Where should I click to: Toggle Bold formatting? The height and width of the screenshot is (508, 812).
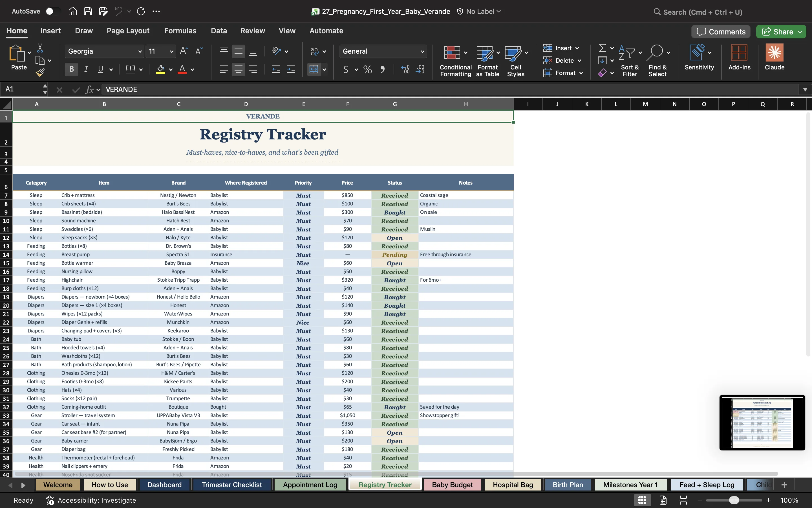coord(71,69)
